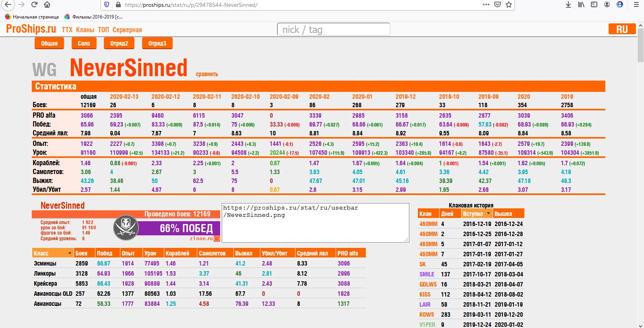Click the ProShips.ru logo
The image size is (644, 328).
click(x=31, y=29)
